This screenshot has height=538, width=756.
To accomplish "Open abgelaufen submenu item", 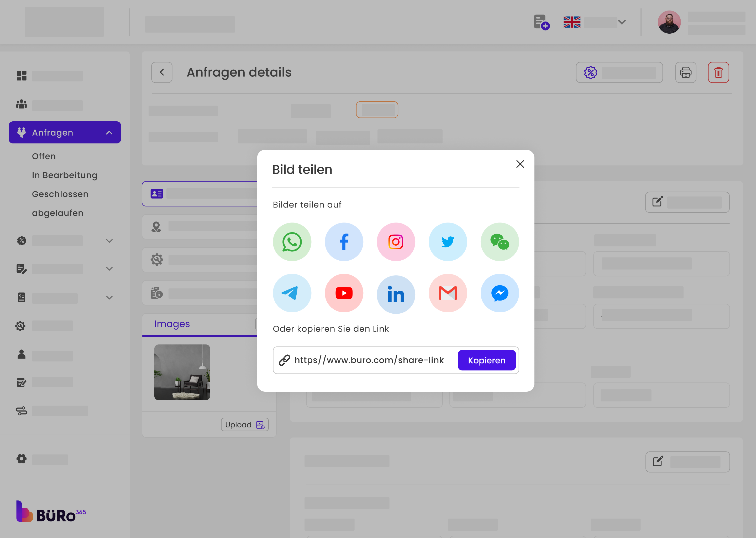I will [57, 213].
